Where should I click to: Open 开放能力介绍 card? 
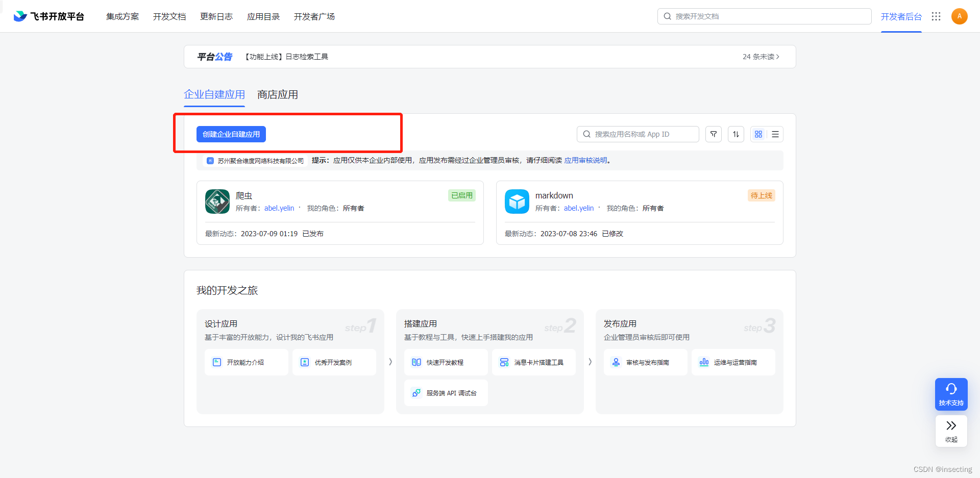[x=246, y=362]
